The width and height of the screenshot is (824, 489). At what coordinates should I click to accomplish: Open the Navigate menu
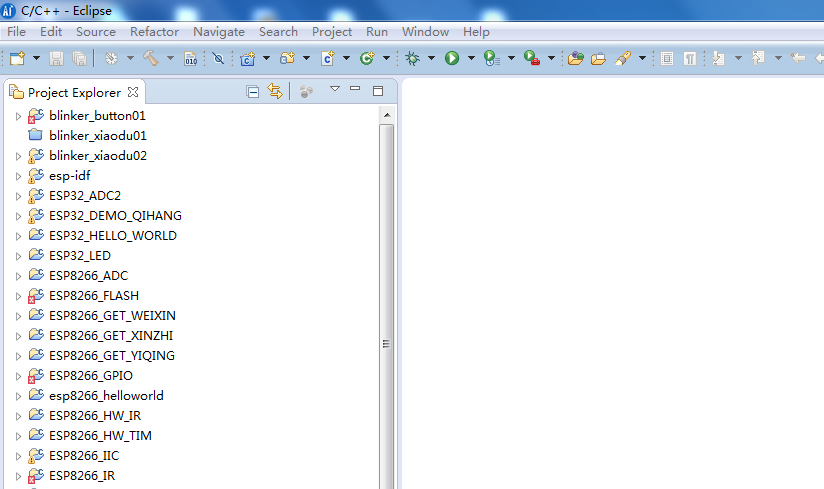coord(219,32)
